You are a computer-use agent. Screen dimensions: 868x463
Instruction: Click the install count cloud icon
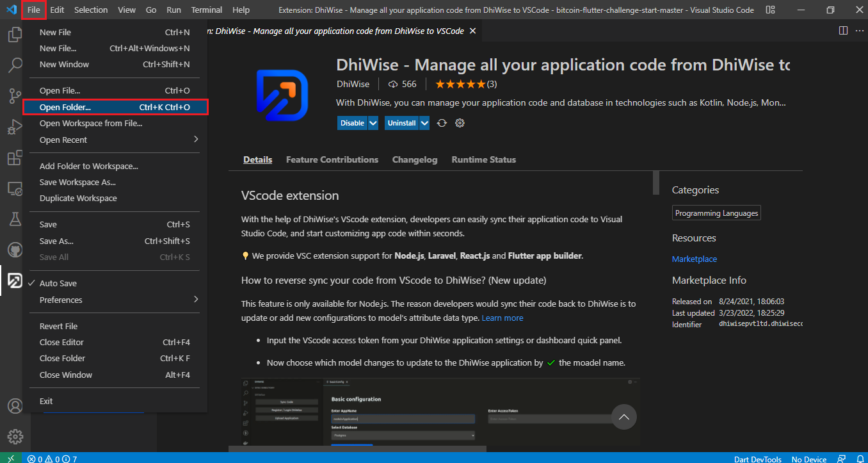pyautogui.click(x=393, y=84)
